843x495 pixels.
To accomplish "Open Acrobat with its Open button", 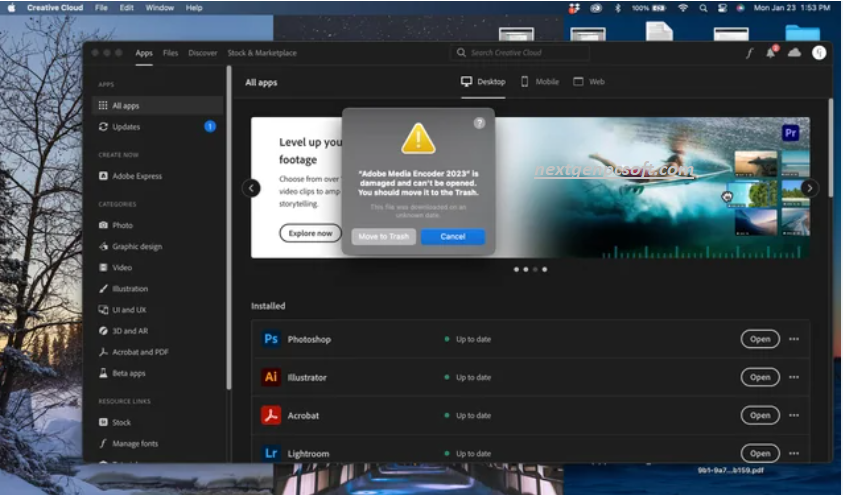I will (760, 415).
